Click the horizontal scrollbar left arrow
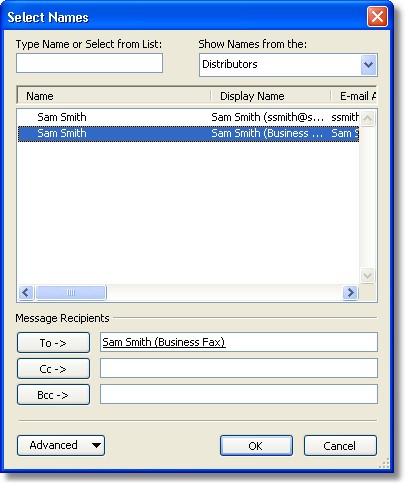Viewport: 406px width, 485px height. [26, 293]
